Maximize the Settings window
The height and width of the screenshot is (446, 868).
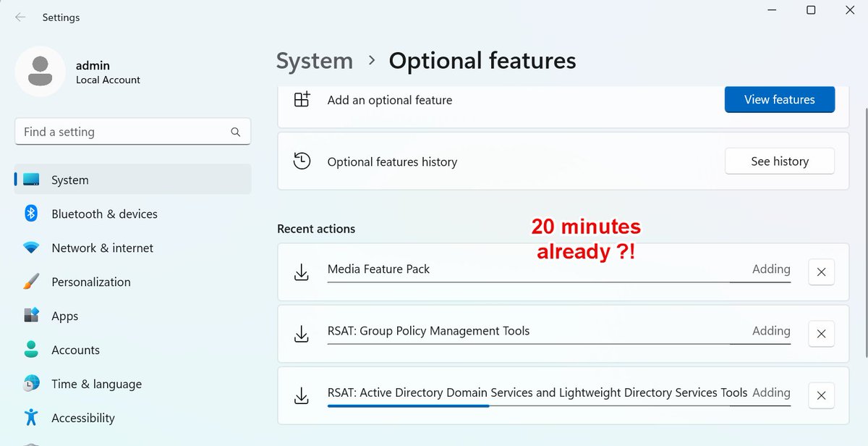click(811, 10)
